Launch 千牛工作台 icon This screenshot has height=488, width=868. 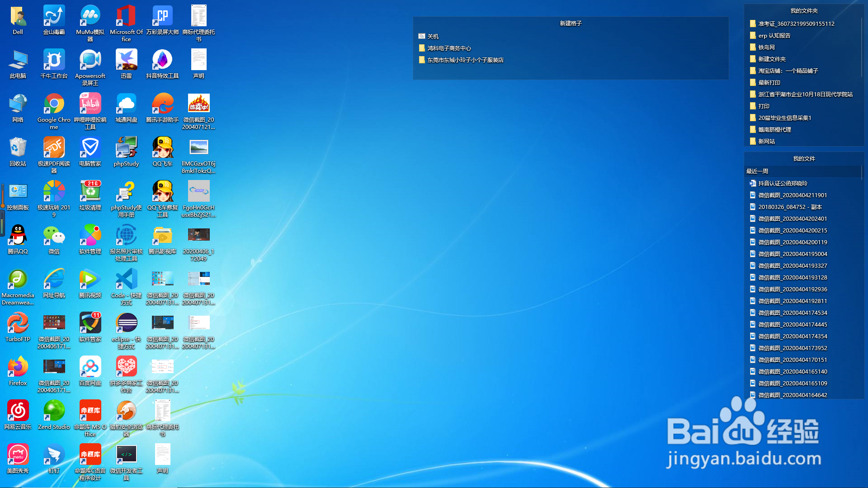tap(54, 60)
